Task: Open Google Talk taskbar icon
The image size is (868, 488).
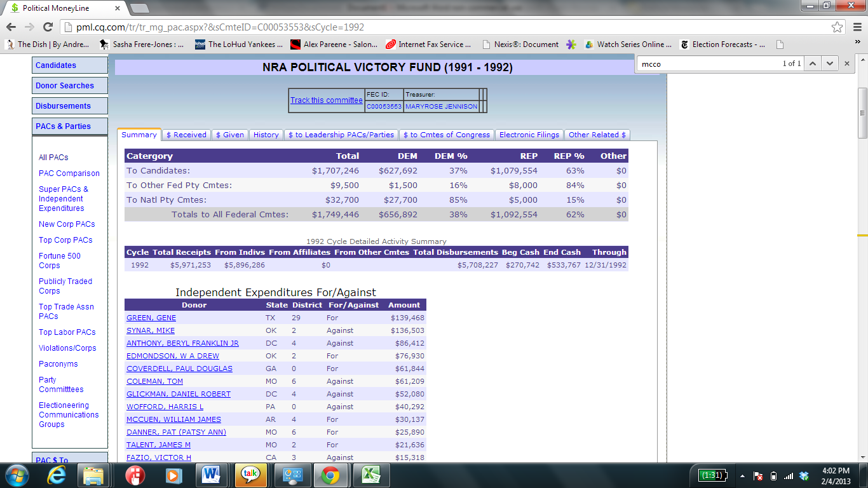Action: pos(251,475)
